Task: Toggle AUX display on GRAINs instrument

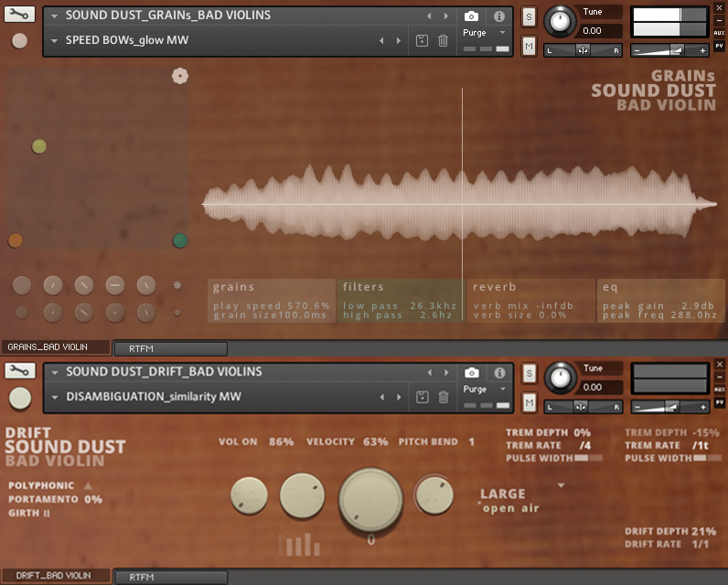Action: click(x=719, y=33)
